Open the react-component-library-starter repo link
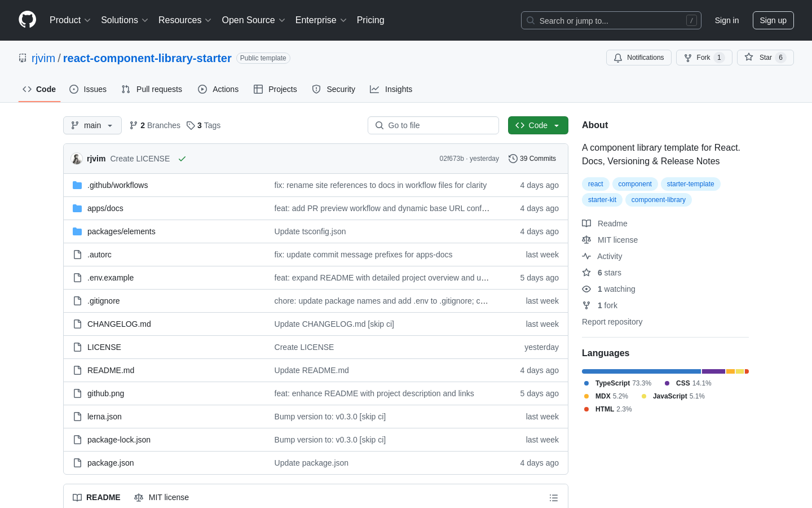 (x=147, y=58)
